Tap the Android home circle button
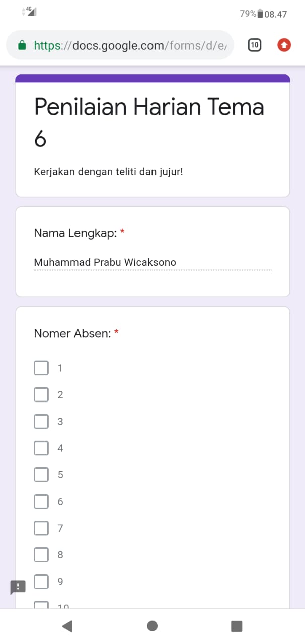The image size is (305, 644). pos(152,626)
